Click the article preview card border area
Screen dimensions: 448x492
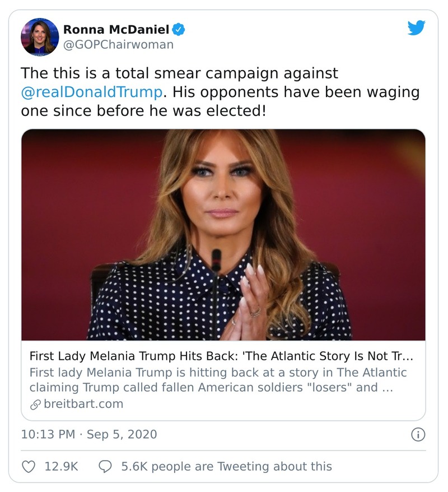tap(224, 420)
